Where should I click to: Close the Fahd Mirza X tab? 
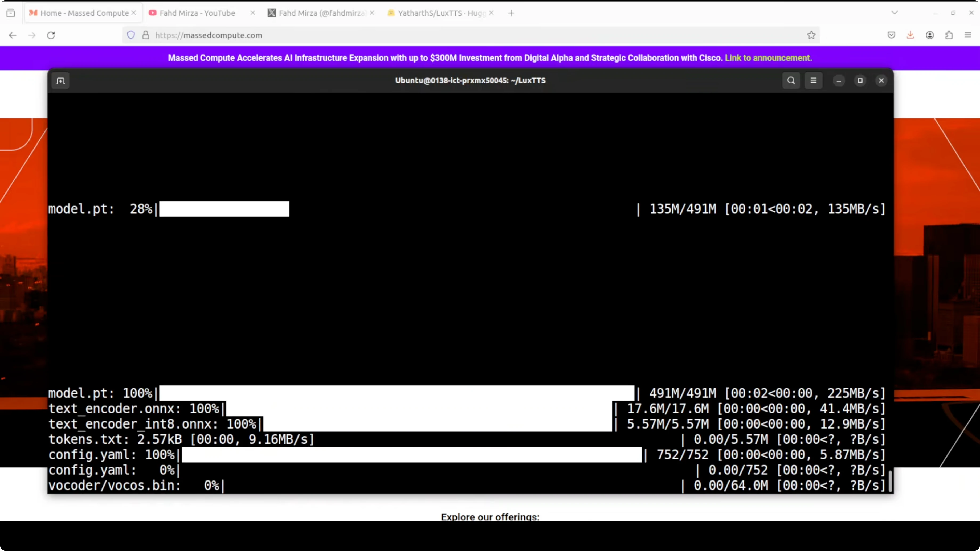tap(372, 13)
